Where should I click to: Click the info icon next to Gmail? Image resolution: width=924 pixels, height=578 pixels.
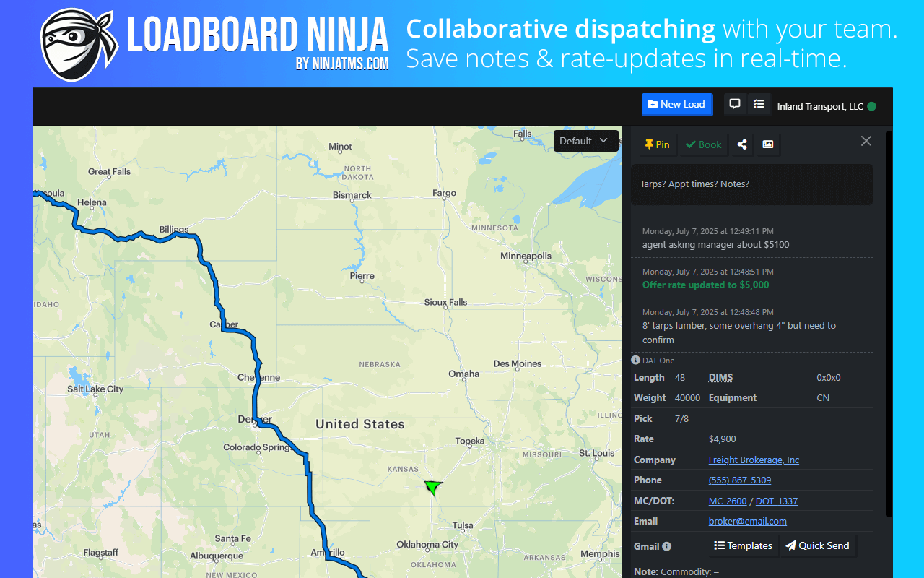point(666,546)
